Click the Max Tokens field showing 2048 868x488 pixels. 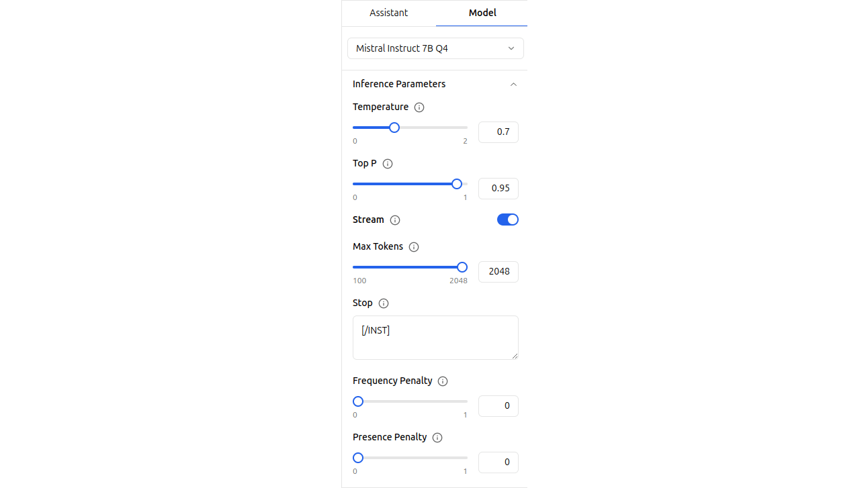coord(498,272)
